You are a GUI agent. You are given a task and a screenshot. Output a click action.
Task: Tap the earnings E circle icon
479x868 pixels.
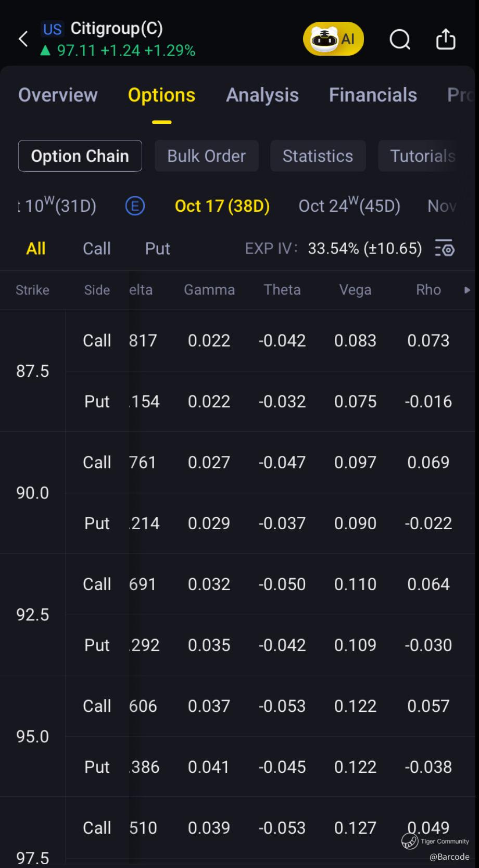pyautogui.click(x=135, y=206)
